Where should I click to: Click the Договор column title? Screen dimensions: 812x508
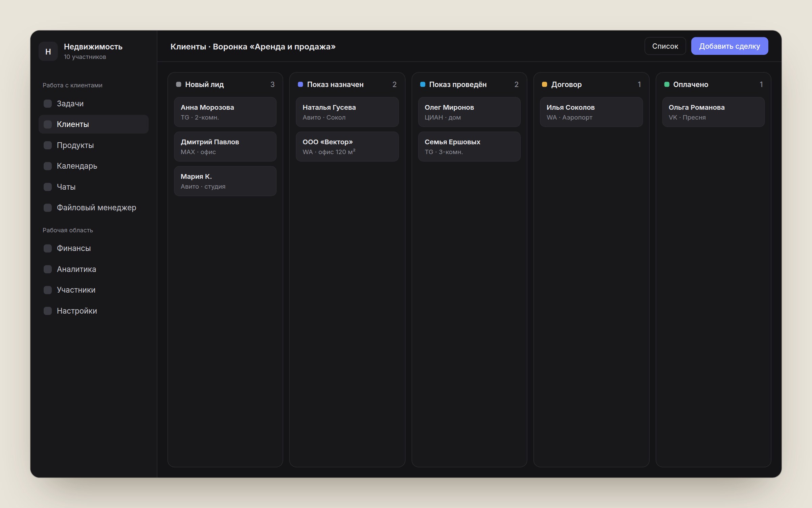pyautogui.click(x=566, y=84)
